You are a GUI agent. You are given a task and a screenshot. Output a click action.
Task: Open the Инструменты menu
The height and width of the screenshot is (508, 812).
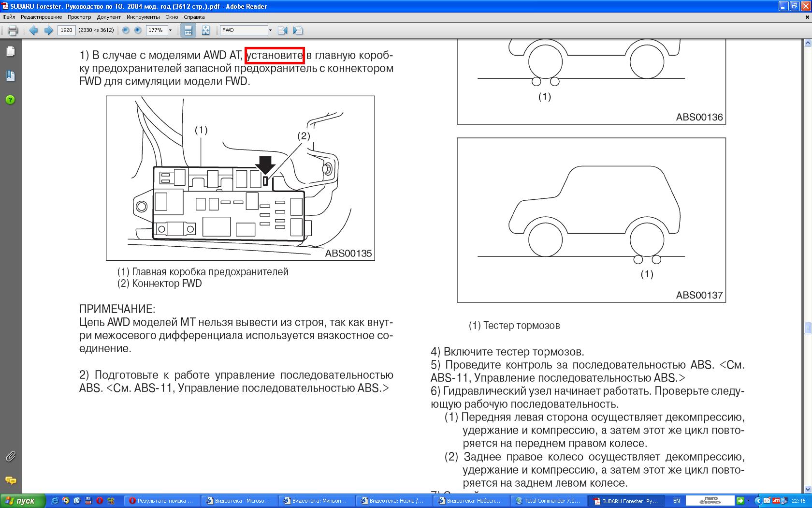143,17
